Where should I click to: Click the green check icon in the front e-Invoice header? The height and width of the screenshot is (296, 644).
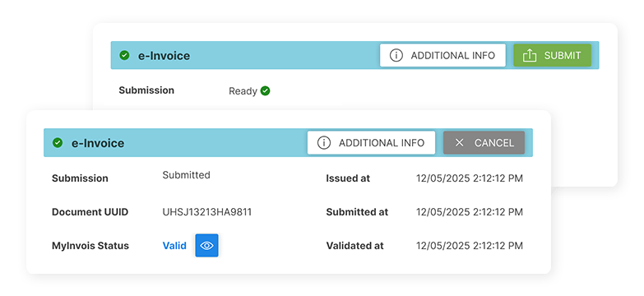[x=58, y=143]
